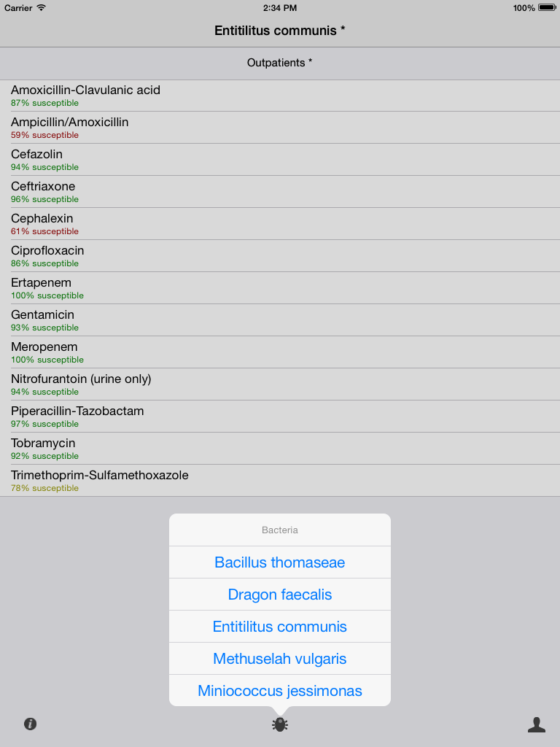Tap the Nitrofurantoin (urine only) row
Screen dimensions: 560x747
280,384
